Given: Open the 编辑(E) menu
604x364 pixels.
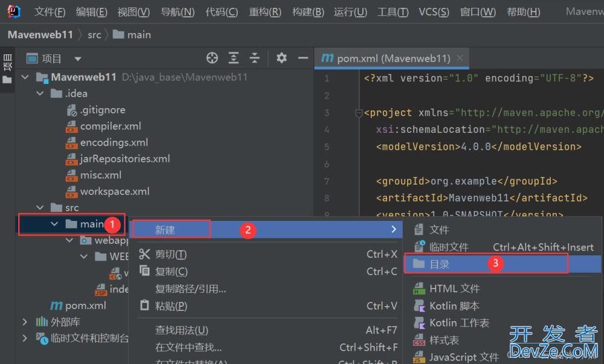Looking at the screenshot, I should 91,12.
